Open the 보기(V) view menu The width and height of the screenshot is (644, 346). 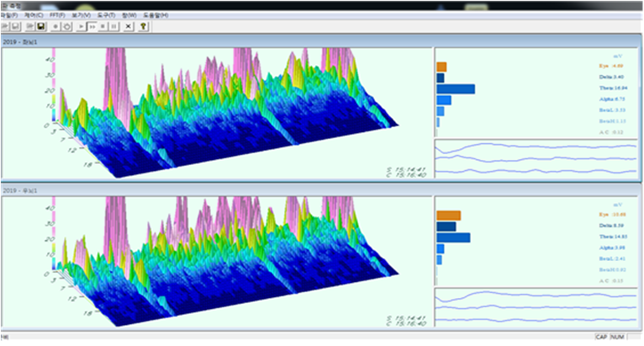click(x=82, y=15)
